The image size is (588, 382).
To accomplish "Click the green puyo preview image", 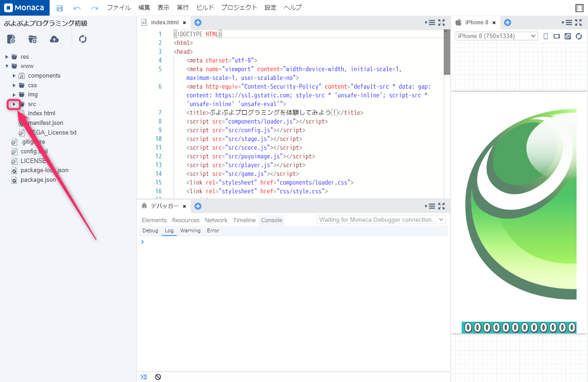I will click(x=521, y=204).
